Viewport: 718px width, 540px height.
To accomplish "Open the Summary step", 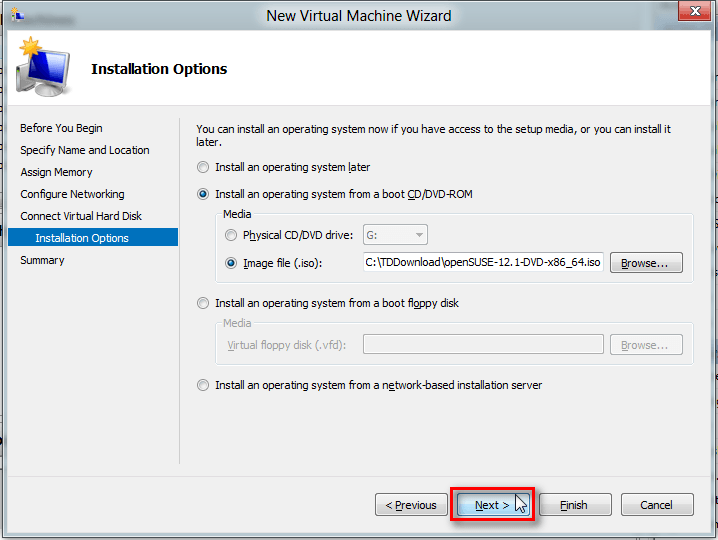I will click(42, 260).
